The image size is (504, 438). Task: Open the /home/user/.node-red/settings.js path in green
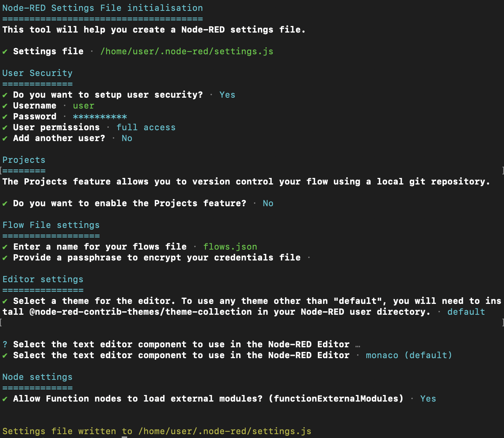click(187, 52)
